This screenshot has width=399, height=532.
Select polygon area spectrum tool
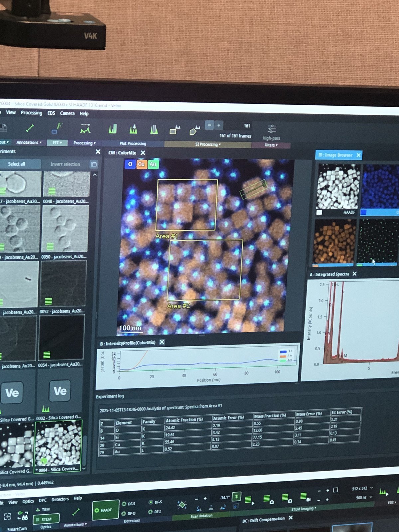[195, 130]
